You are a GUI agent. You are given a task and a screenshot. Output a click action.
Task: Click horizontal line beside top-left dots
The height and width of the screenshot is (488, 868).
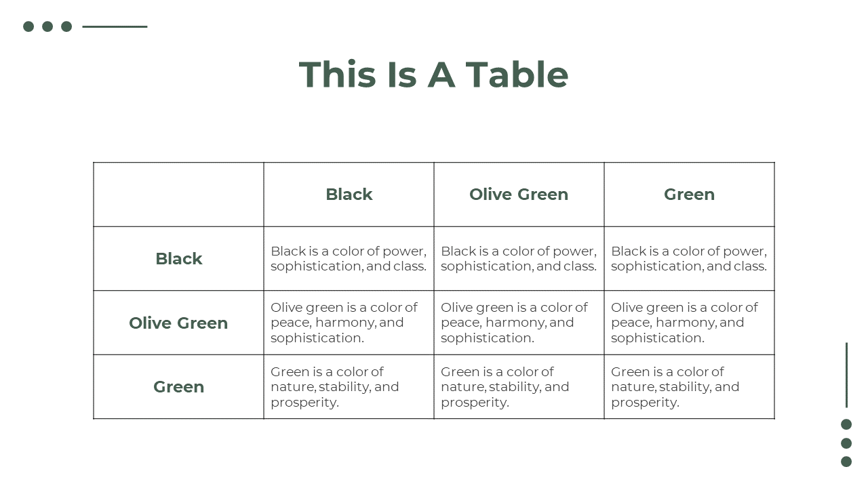[115, 26]
